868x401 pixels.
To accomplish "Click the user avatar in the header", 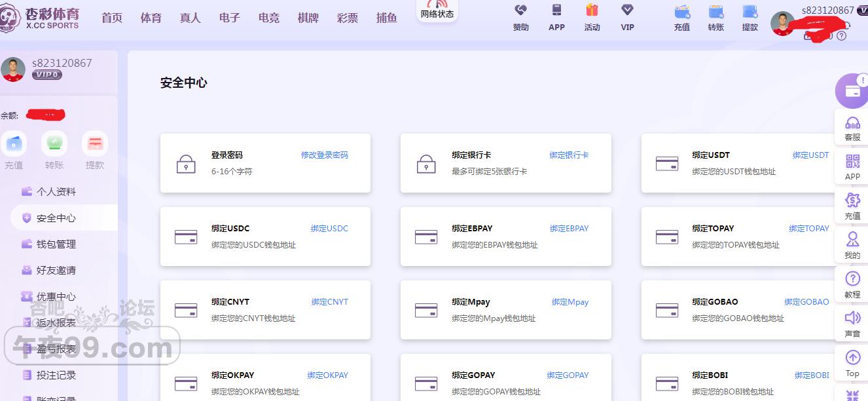I will tap(782, 24).
